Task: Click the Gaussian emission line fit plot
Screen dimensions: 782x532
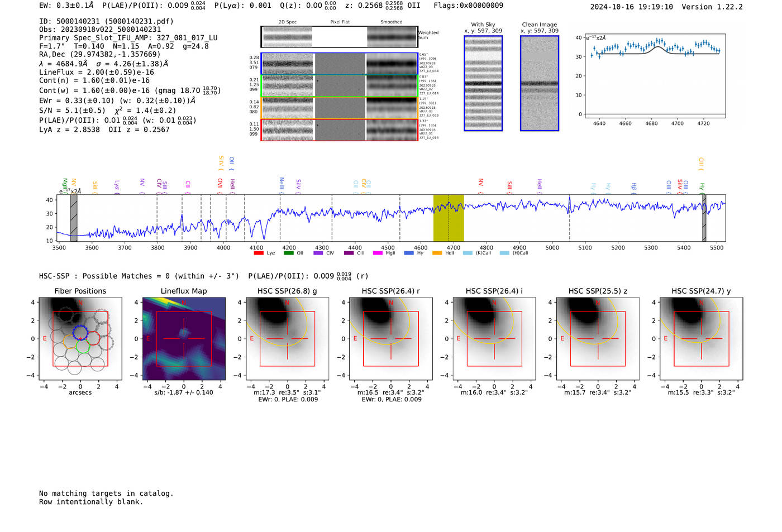Action: click(655, 76)
